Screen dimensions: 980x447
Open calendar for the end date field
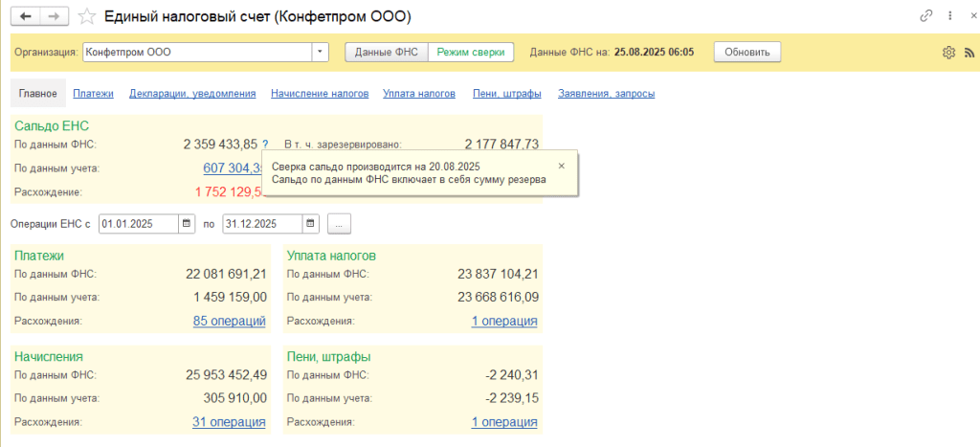click(310, 224)
